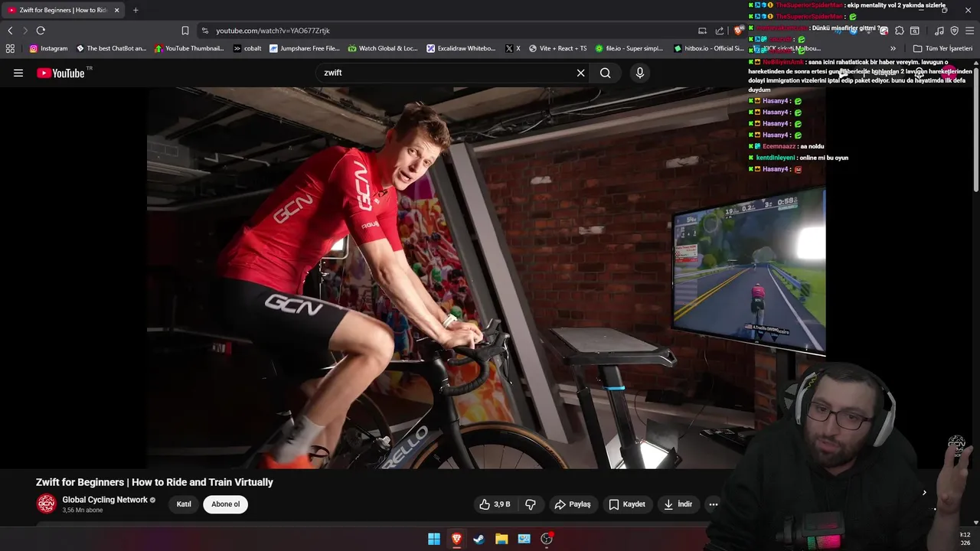Open the OBS Studio taskbar icon
Viewport: 980px width, 551px height.
pos(547,539)
